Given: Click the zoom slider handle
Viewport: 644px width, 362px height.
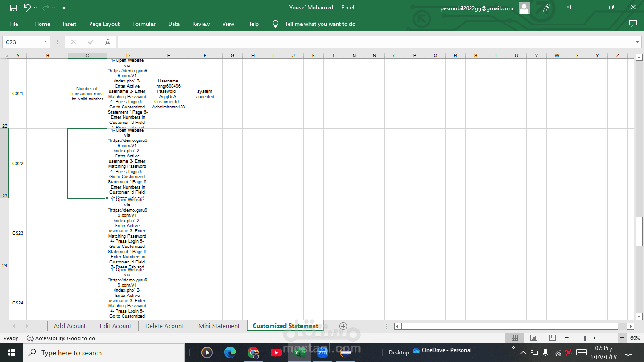Looking at the screenshot, I should (x=585, y=338).
